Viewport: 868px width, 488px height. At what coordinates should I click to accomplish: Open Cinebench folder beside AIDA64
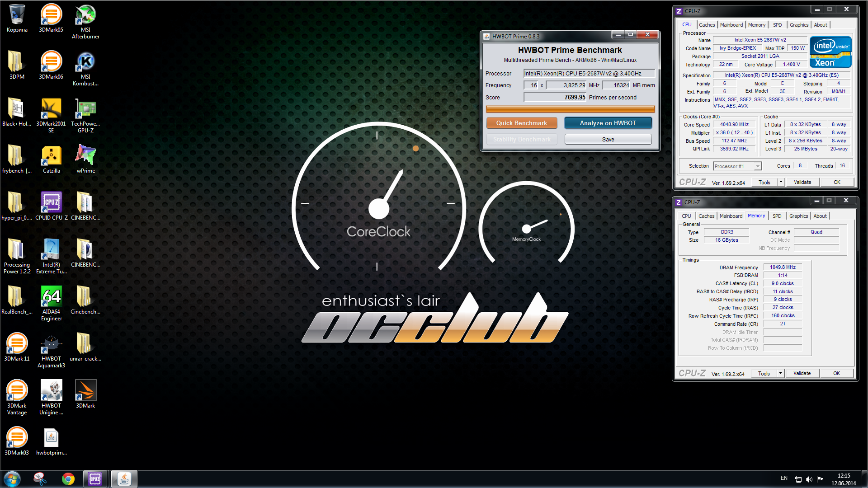pos(85,300)
